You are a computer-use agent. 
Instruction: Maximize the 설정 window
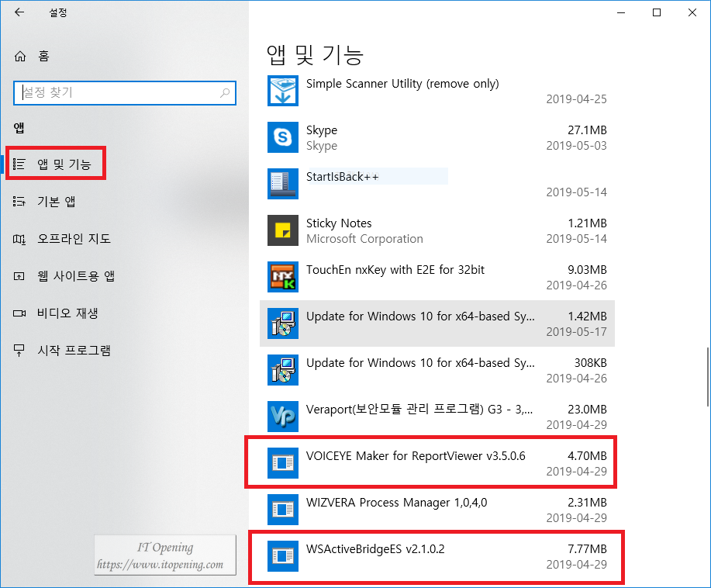point(657,12)
